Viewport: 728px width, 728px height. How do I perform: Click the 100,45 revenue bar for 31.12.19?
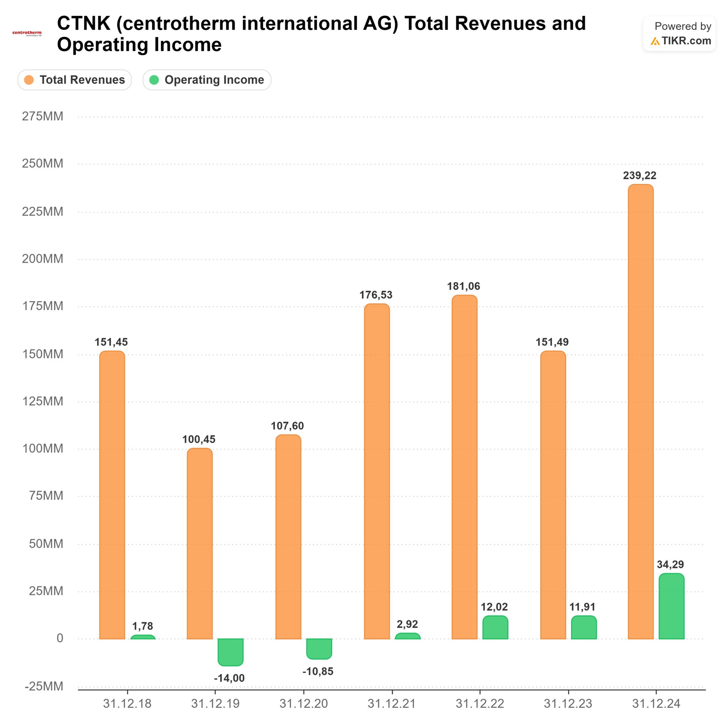coord(199,543)
